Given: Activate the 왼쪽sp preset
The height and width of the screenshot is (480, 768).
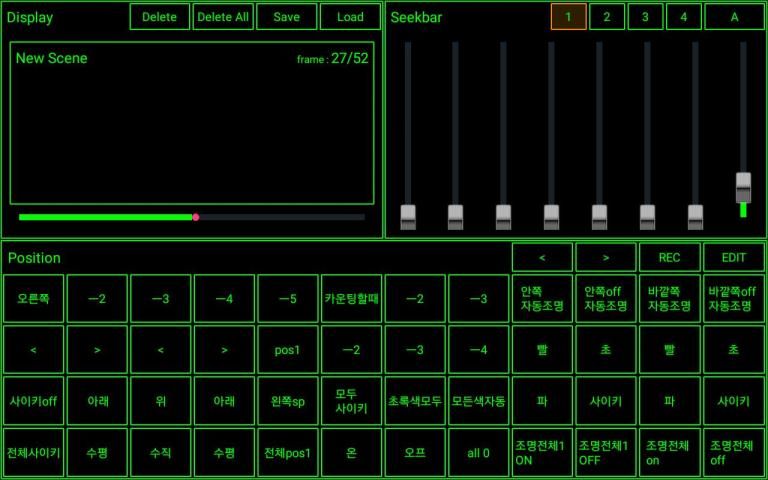Looking at the screenshot, I should (x=287, y=401).
